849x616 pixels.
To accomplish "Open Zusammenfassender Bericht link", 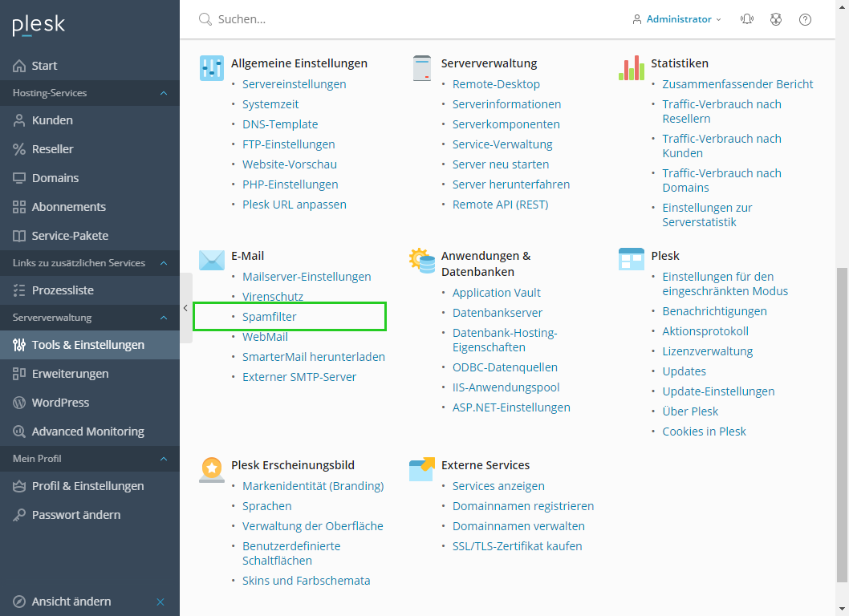I will (x=737, y=84).
